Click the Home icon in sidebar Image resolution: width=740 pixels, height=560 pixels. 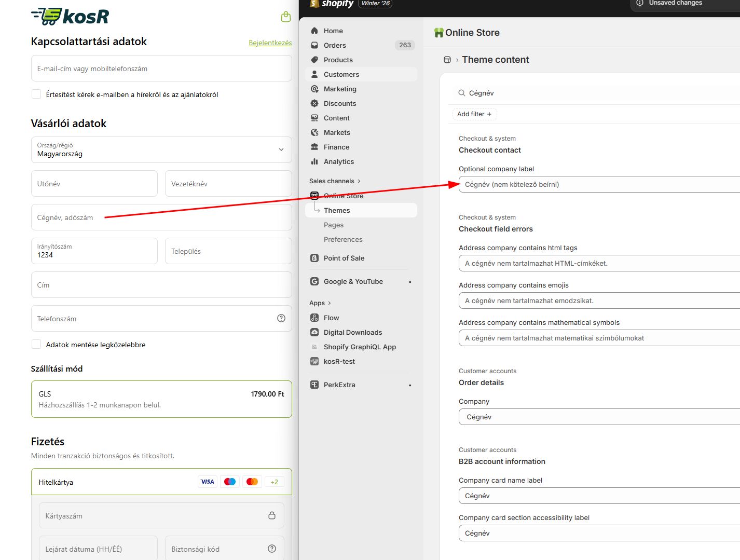[x=314, y=31]
